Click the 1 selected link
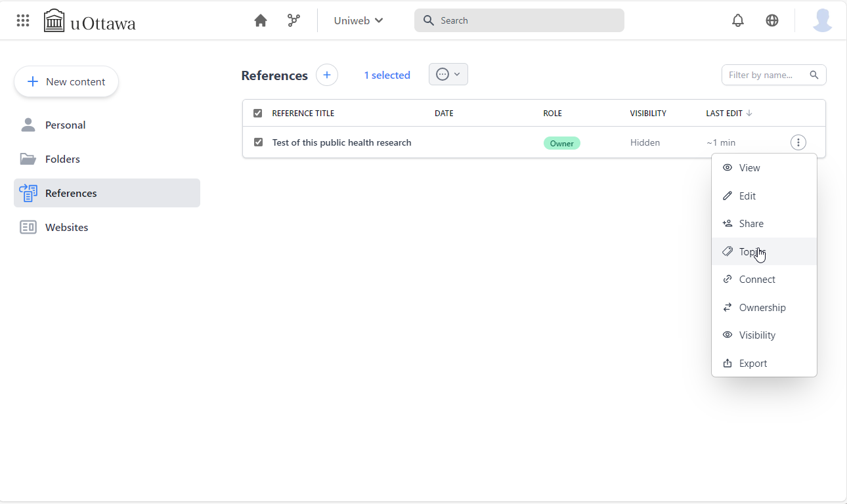 (x=387, y=75)
